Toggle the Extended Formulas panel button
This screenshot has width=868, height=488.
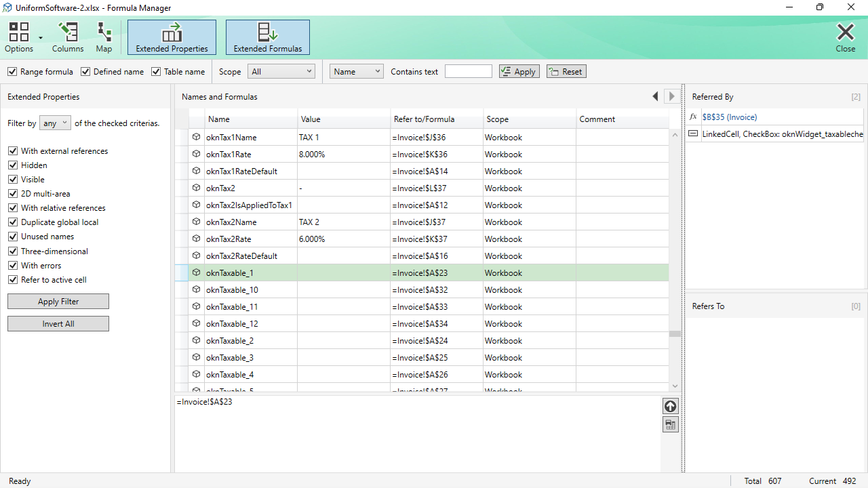point(268,37)
